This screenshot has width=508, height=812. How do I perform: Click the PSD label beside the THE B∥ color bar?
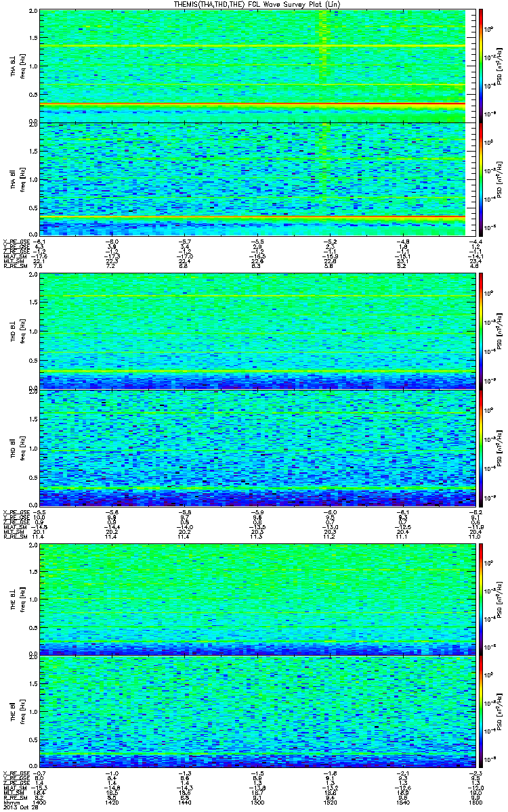tap(500, 712)
